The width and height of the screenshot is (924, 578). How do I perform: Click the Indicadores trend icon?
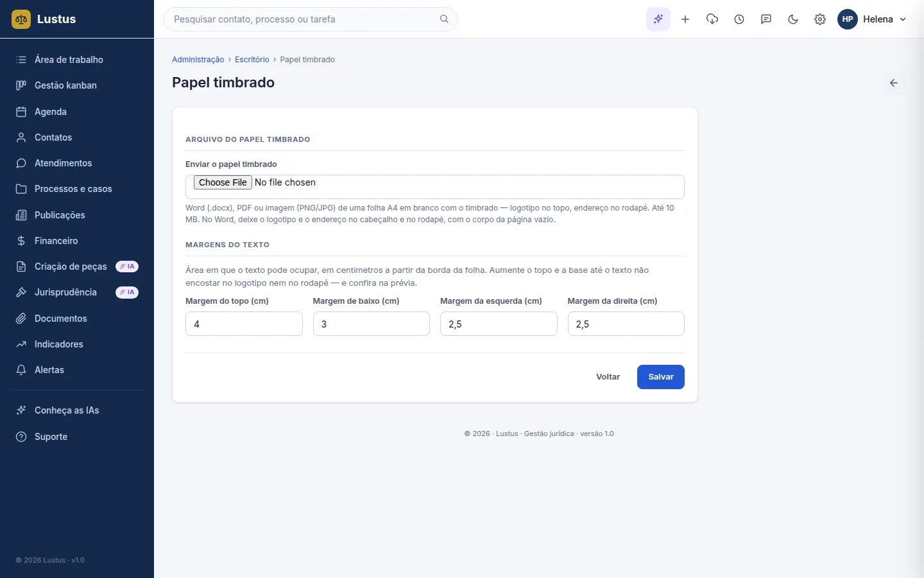tap(21, 344)
